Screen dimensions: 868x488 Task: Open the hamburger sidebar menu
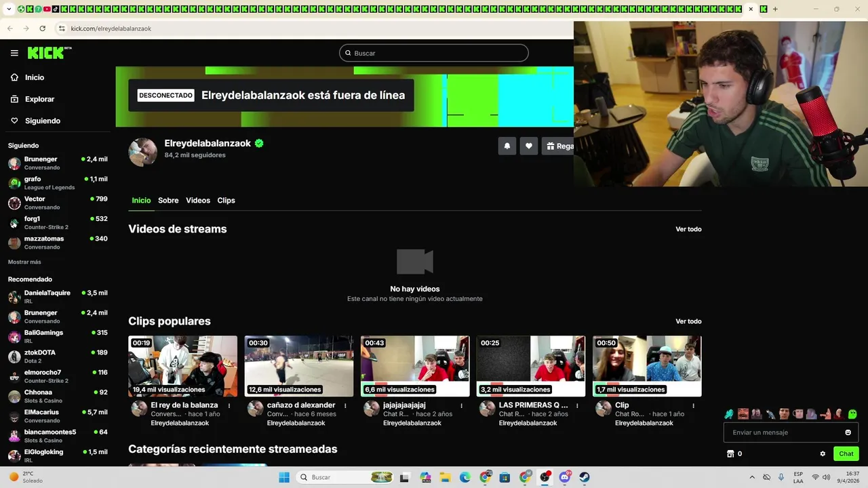point(14,53)
